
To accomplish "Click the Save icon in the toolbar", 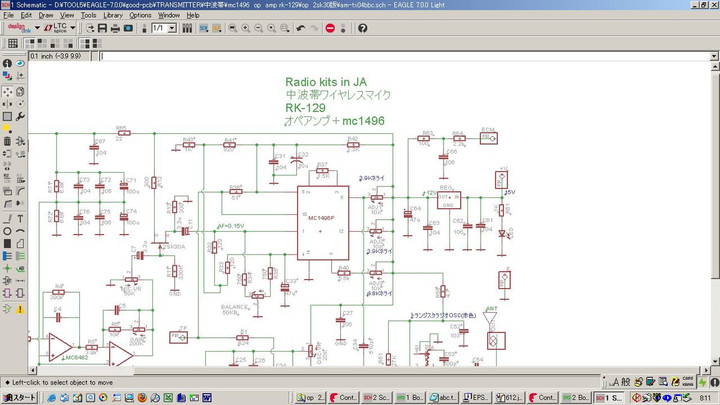I will coord(103,28).
